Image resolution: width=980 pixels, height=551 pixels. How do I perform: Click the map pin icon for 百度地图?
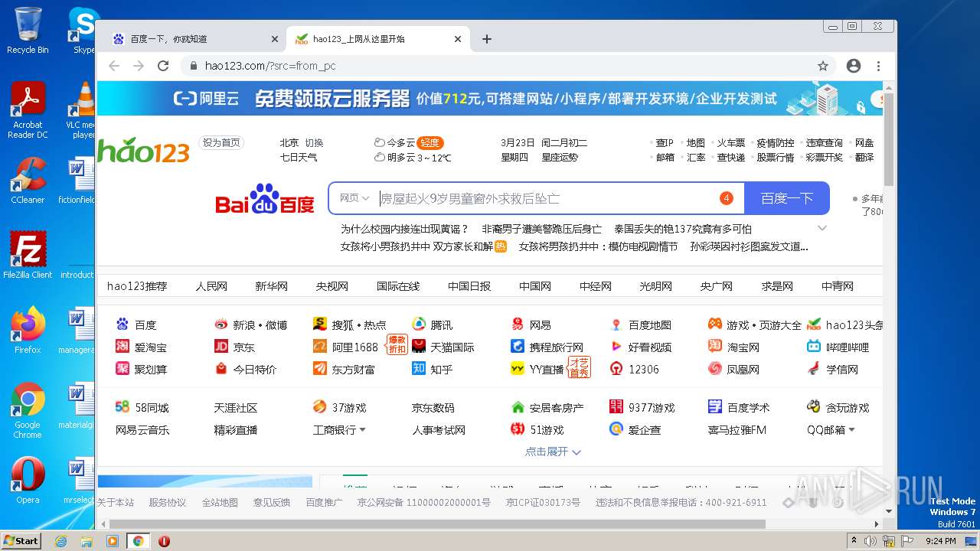(616, 324)
